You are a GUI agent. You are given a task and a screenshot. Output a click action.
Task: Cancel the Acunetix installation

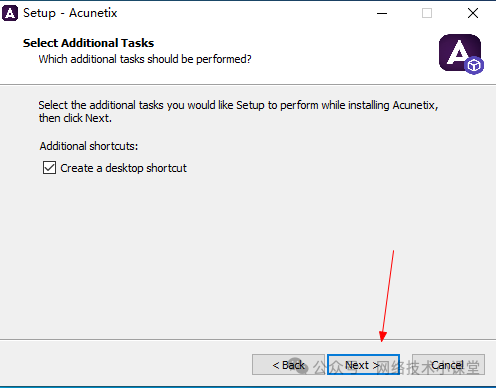coord(448,365)
